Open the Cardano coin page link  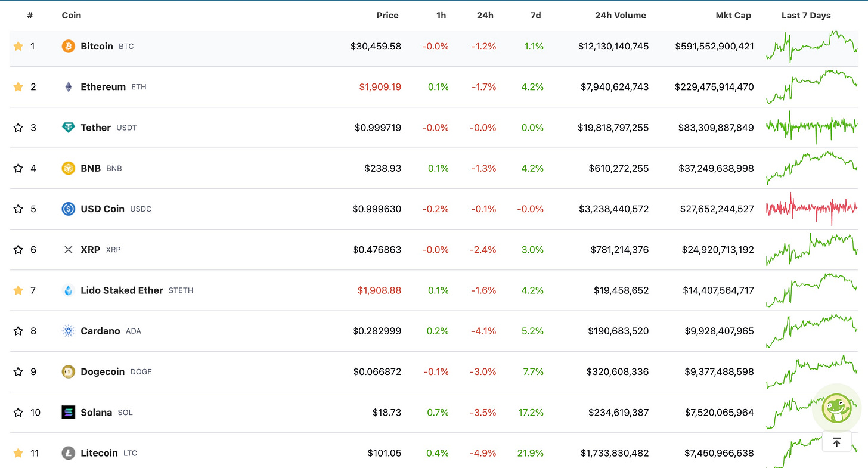100,331
